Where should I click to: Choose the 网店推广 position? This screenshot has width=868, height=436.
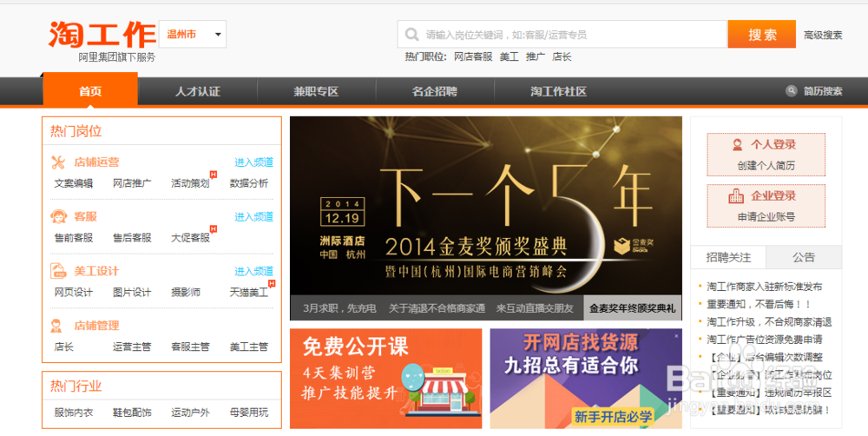[x=132, y=183]
